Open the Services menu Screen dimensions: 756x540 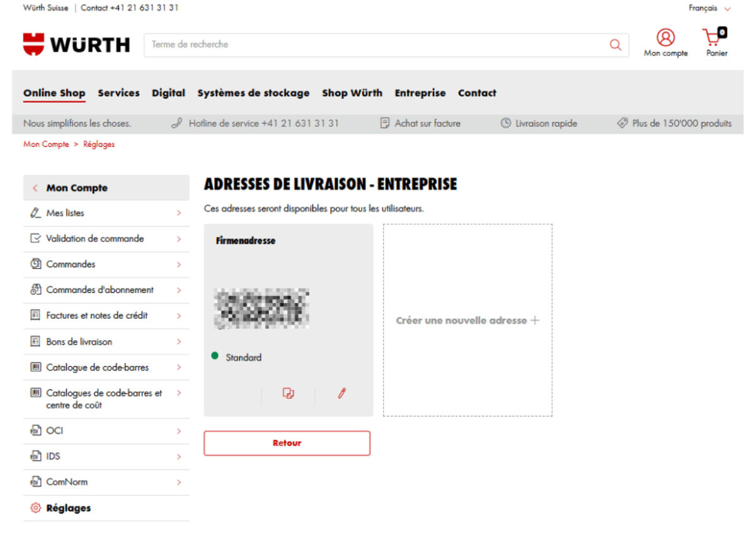(x=118, y=93)
